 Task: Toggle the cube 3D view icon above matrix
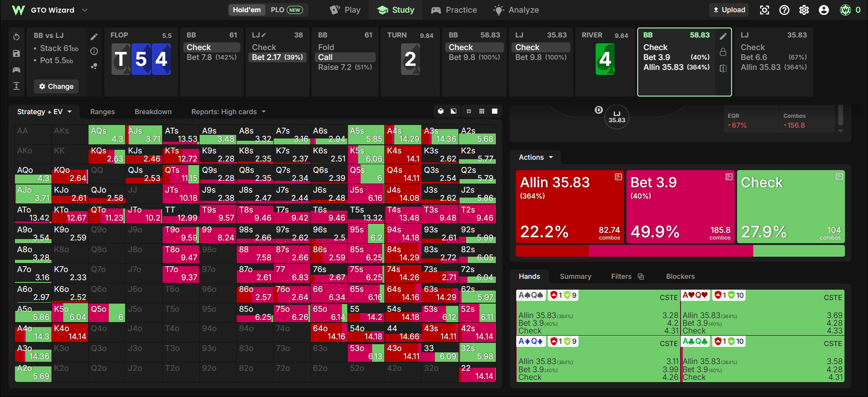441,111
